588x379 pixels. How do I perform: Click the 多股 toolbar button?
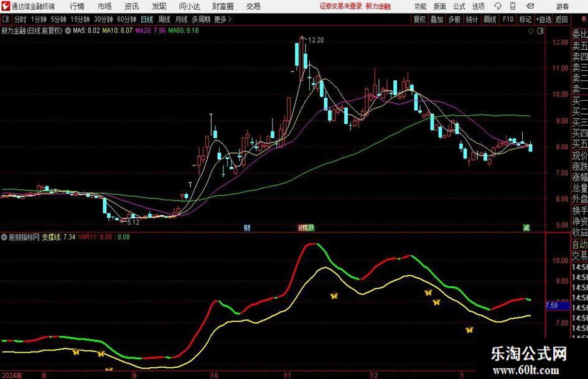454,19
